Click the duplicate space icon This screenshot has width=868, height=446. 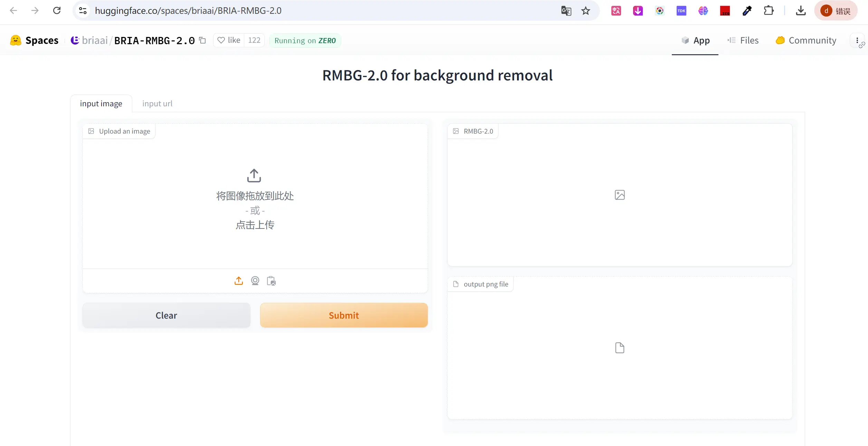click(x=204, y=40)
